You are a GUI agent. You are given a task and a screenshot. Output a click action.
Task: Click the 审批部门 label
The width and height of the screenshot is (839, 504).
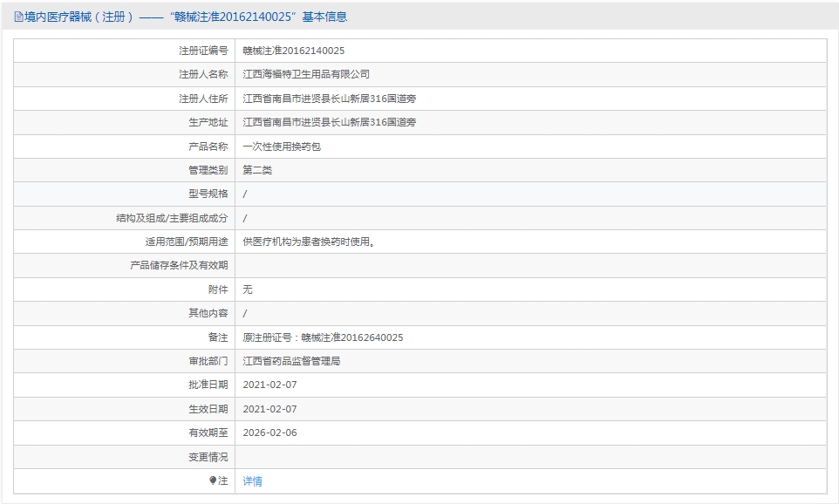[208, 361]
